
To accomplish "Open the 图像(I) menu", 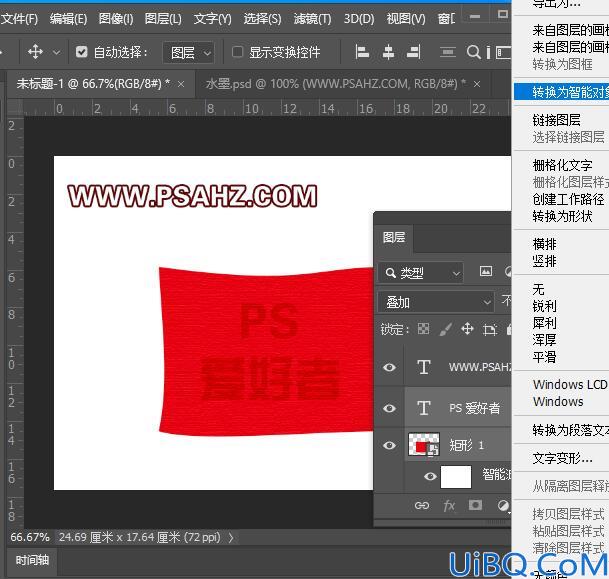I will pyautogui.click(x=116, y=19).
